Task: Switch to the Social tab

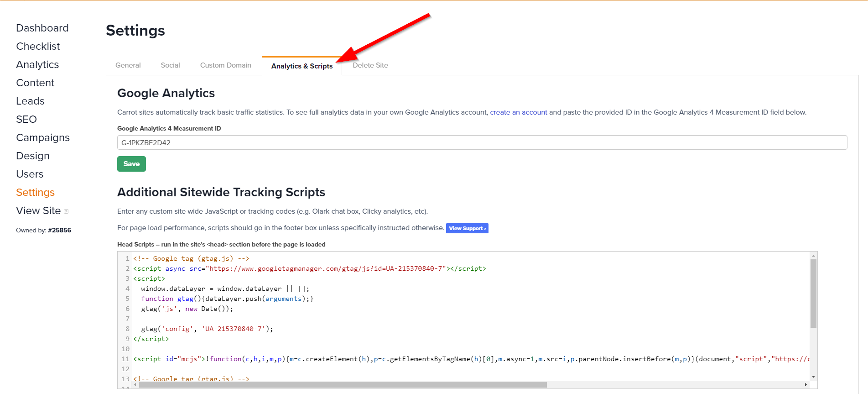Action: (x=170, y=65)
